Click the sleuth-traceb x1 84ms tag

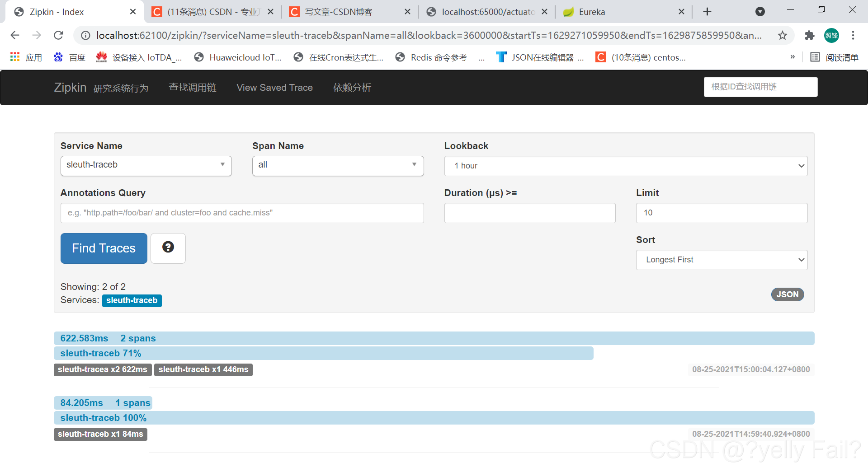[100, 434]
